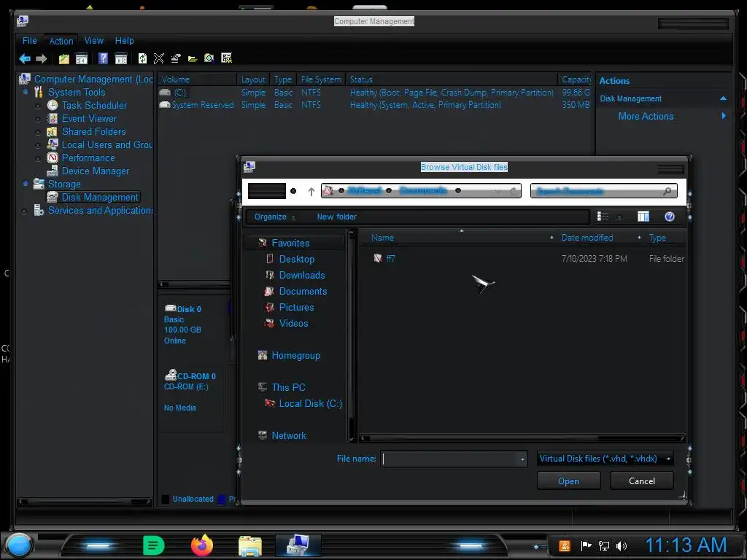Click the Status column header

pos(452,79)
